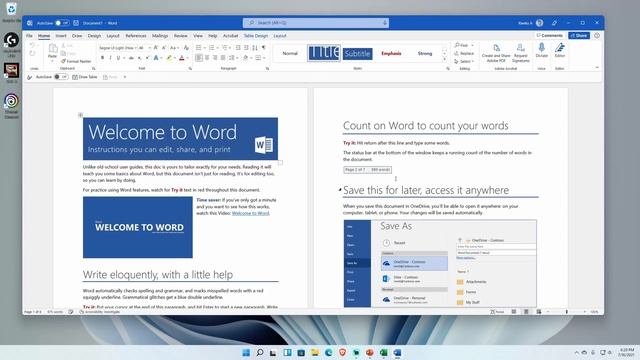The height and width of the screenshot is (360, 640).
Task: Click the Decrease Font Size icon
Action: [164, 48]
